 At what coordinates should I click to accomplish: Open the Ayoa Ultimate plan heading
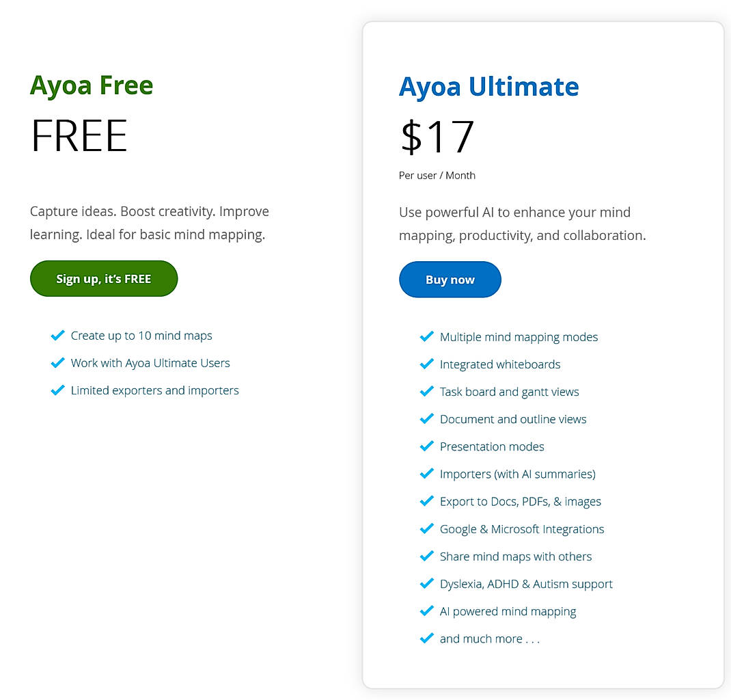489,87
